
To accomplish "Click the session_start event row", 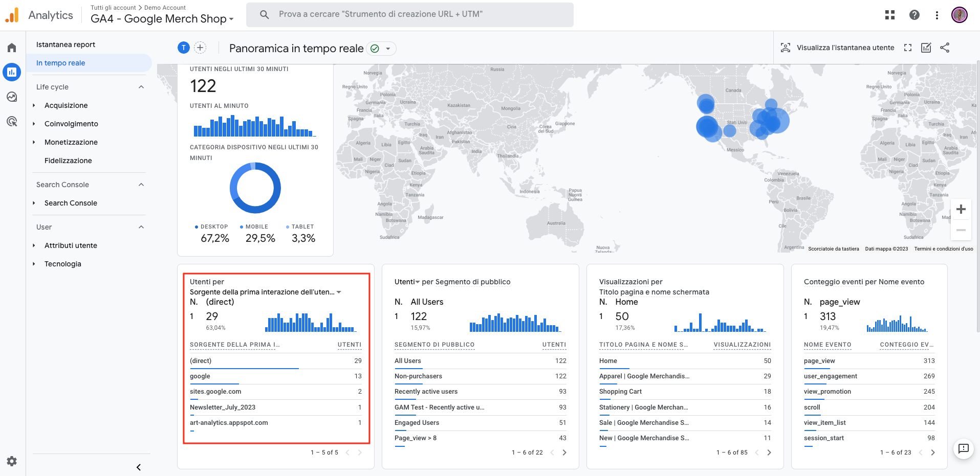I will (x=869, y=438).
